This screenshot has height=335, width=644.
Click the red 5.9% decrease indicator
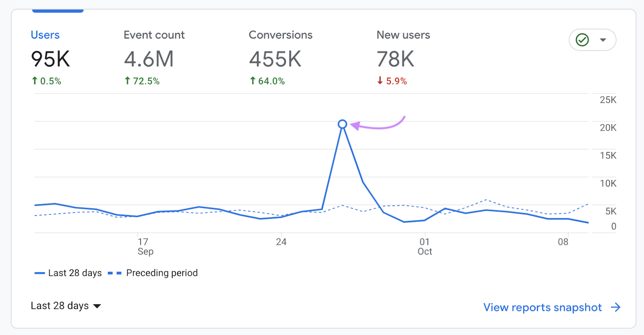[x=392, y=81]
